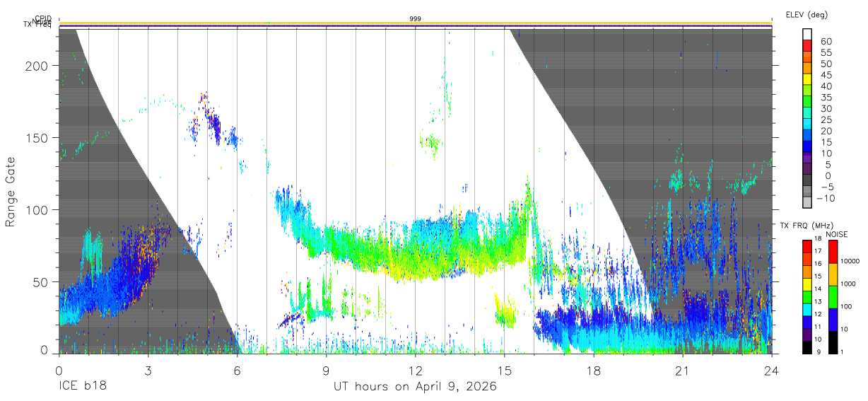The width and height of the screenshot is (868, 401).
Task: Click ELEV colorbar label '60'
Action: pos(826,41)
